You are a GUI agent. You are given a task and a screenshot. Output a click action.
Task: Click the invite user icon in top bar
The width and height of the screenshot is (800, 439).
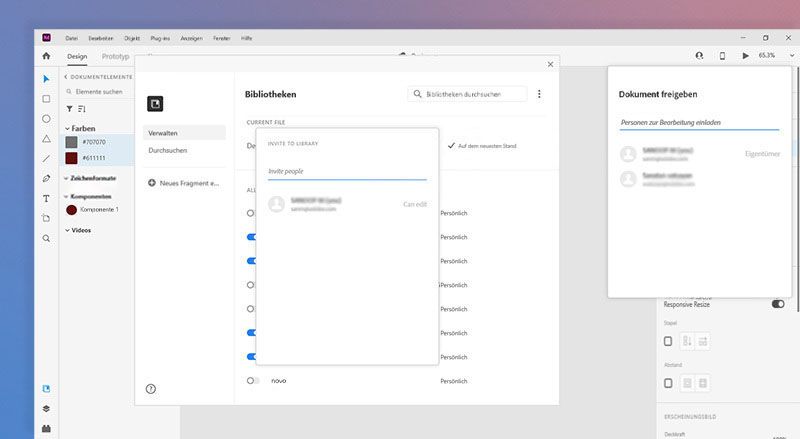coord(699,56)
